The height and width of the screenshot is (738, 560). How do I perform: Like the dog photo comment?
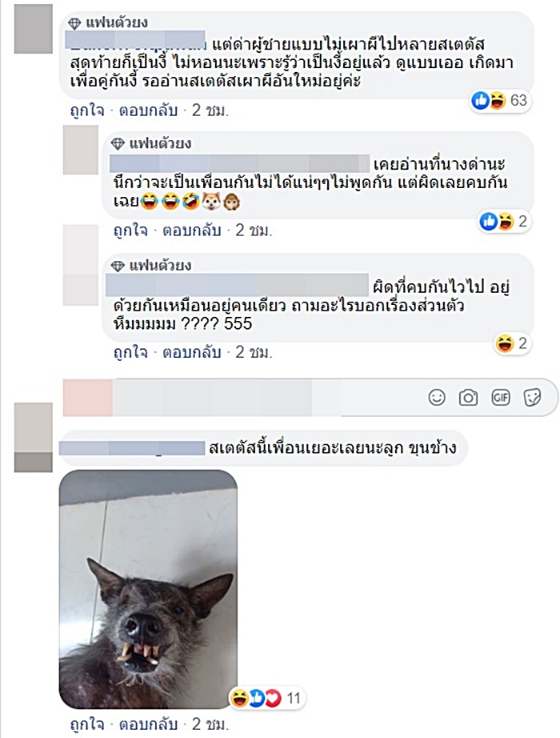click(87, 724)
